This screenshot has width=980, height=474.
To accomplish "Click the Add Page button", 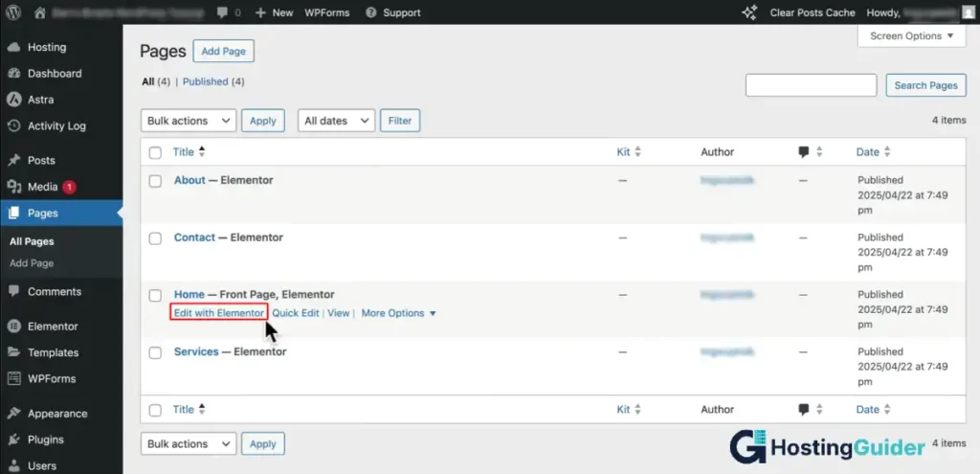I will 224,52.
